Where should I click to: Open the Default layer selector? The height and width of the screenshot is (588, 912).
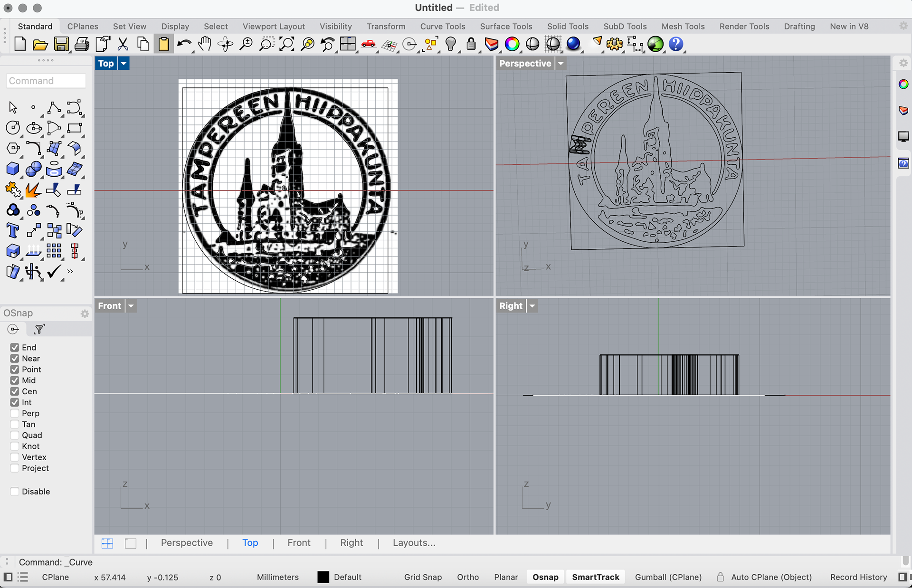347,577
